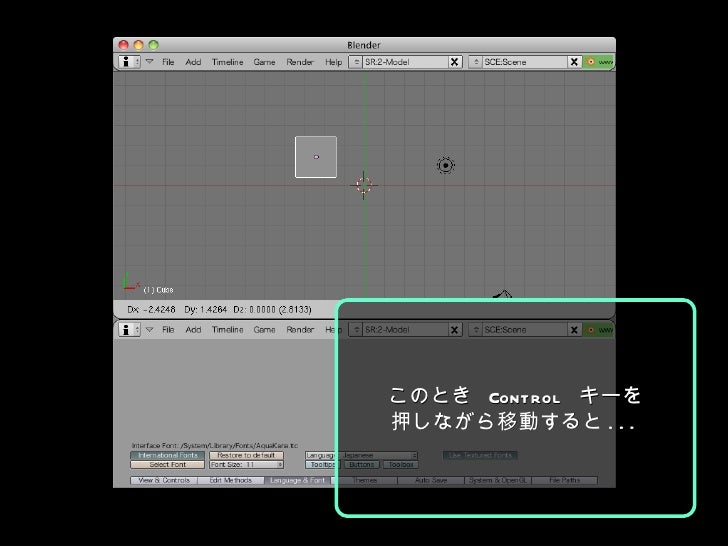Click Select Font button

pos(168,464)
